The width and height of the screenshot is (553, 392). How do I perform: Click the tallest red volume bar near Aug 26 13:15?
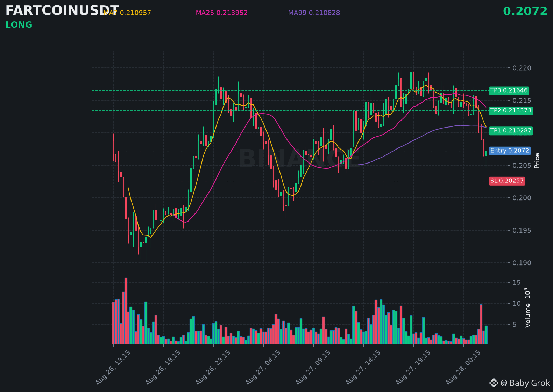126,311
